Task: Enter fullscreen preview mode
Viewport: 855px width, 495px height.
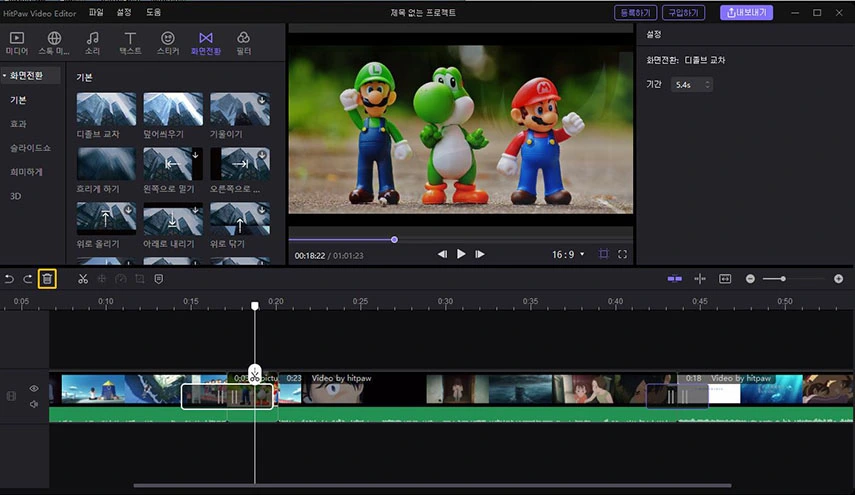Action: pos(622,254)
